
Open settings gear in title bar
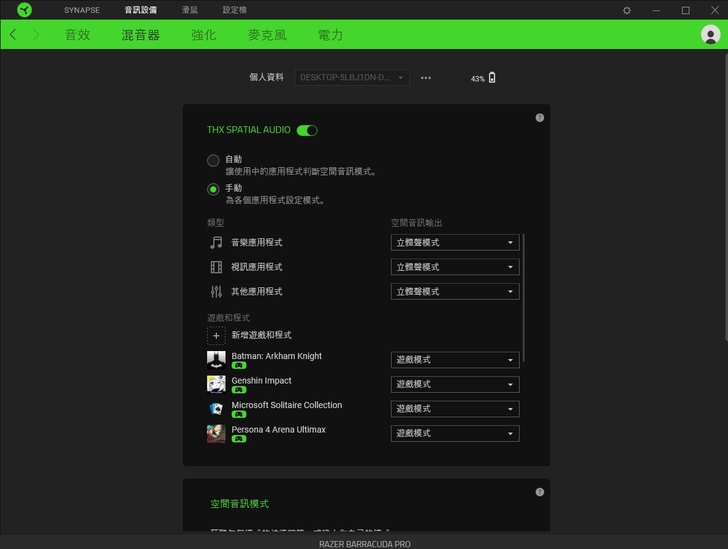[627, 10]
